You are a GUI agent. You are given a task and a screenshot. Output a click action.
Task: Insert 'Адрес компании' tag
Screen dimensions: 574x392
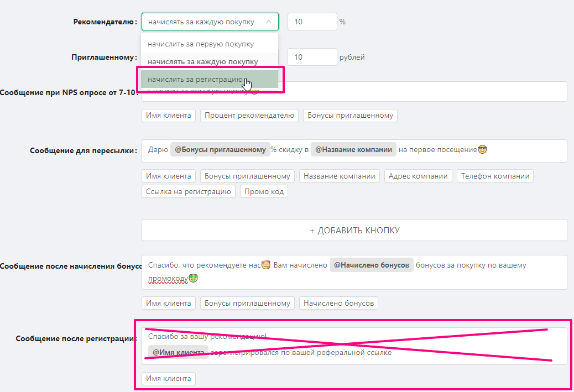pos(418,176)
